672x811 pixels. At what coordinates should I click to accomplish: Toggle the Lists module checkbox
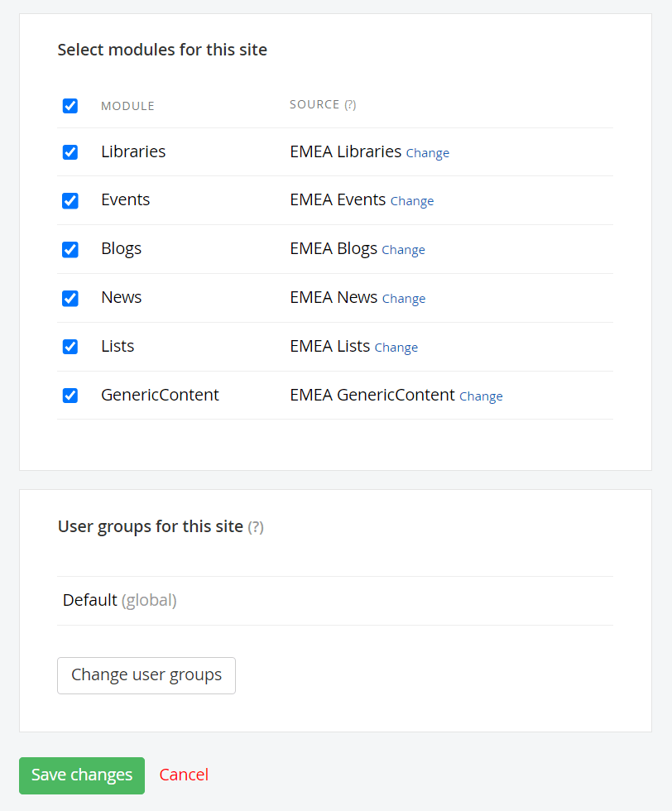point(70,347)
